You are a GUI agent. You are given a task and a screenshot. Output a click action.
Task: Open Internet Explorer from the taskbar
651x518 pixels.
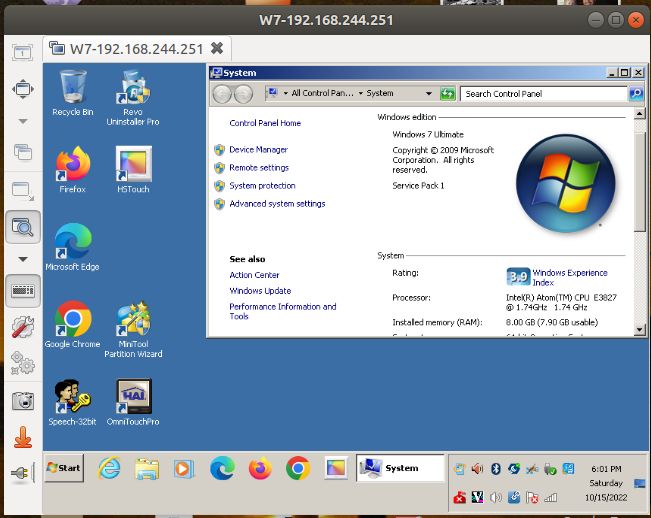[109, 469]
